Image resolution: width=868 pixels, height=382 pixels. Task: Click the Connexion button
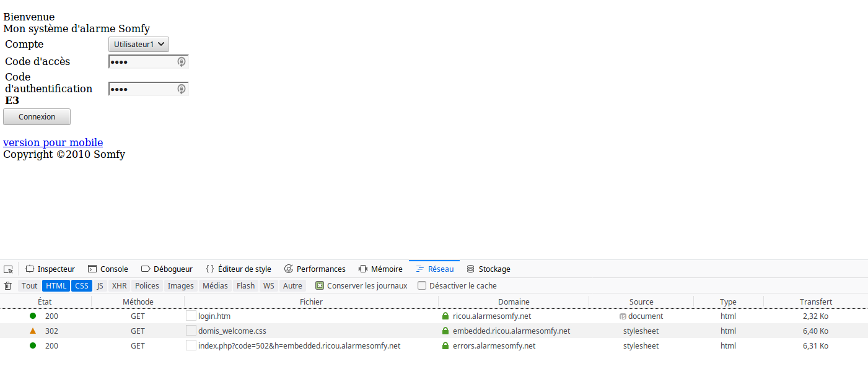tap(37, 116)
